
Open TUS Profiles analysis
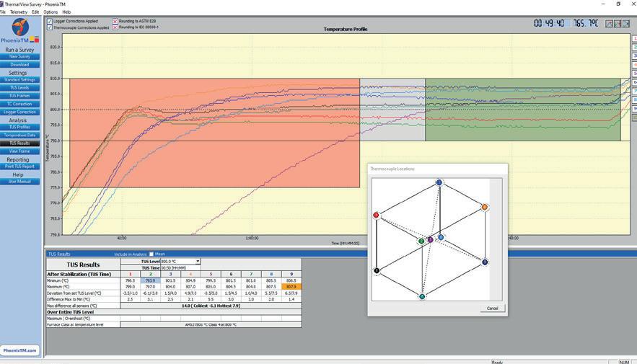(20, 127)
